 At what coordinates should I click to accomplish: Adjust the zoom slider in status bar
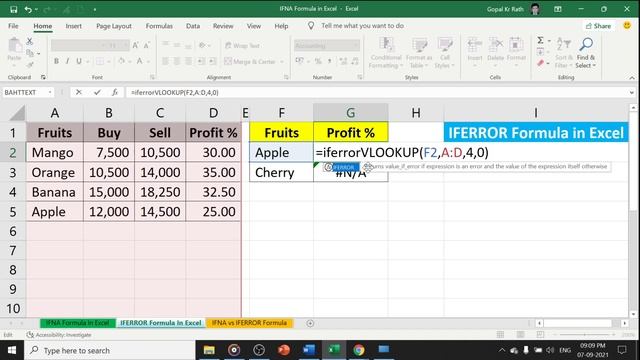click(x=585, y=335)
